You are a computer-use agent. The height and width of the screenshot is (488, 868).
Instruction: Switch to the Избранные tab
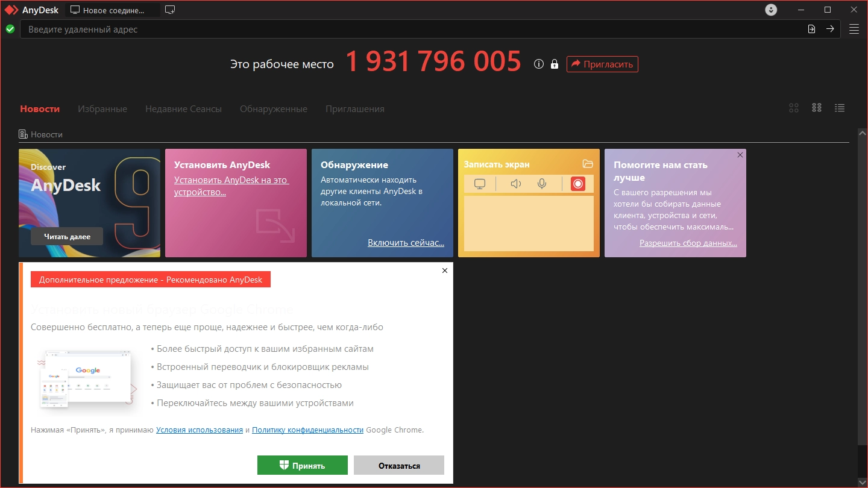pos(102,109)
